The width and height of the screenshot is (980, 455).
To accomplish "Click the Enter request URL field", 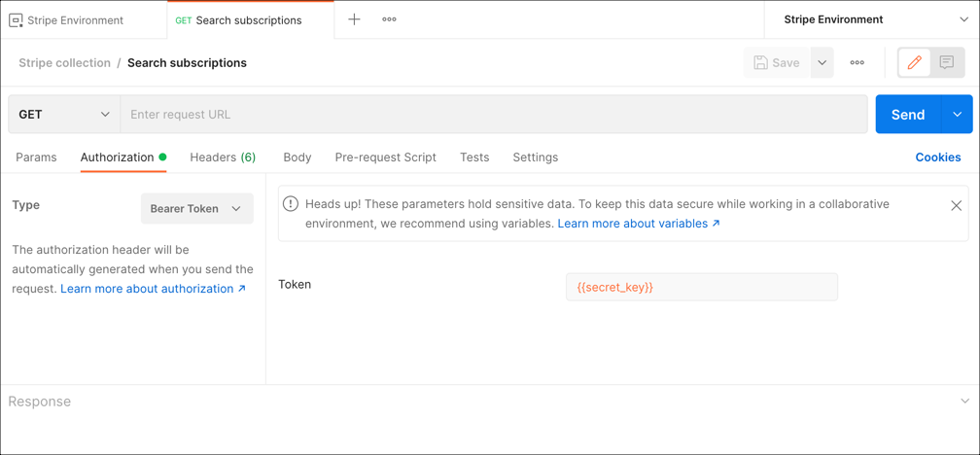I will coord(494,115).
